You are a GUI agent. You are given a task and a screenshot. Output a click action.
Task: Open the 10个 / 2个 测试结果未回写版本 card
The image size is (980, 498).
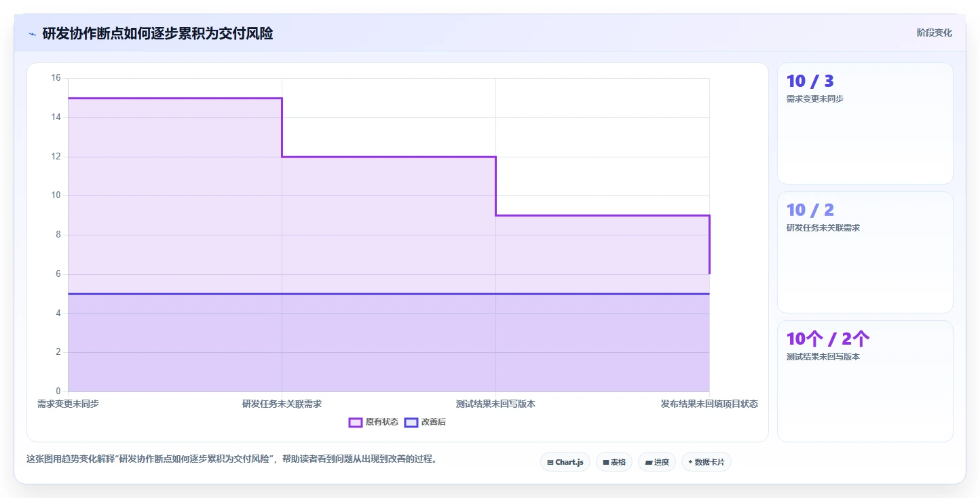pos(865,381)
